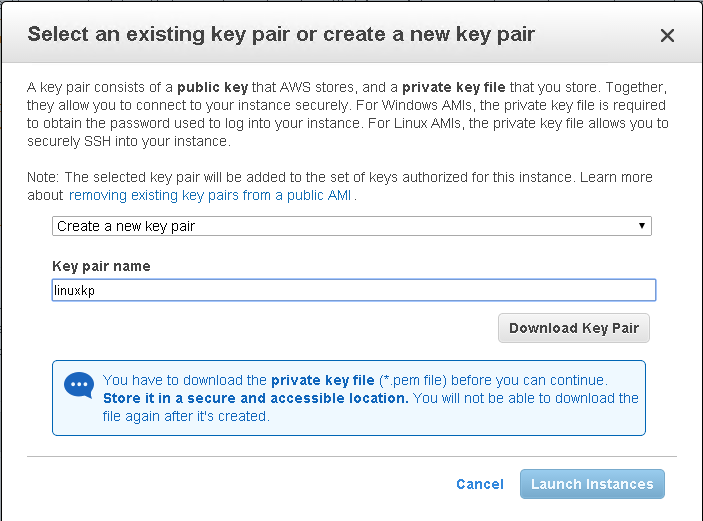Click the Launch Instances button

click(x=592, y=484)
